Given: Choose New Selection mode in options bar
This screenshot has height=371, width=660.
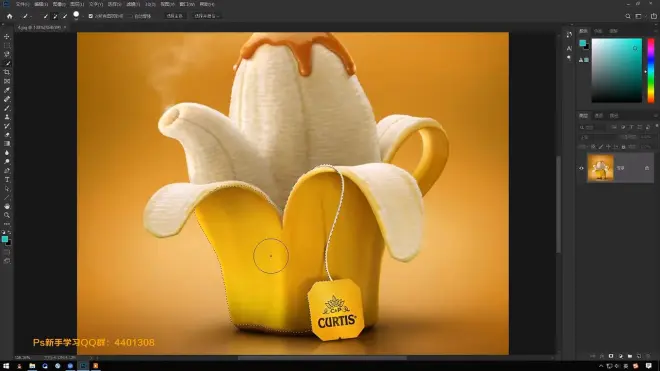Looking at the screenshot, I should click(45, 16).
